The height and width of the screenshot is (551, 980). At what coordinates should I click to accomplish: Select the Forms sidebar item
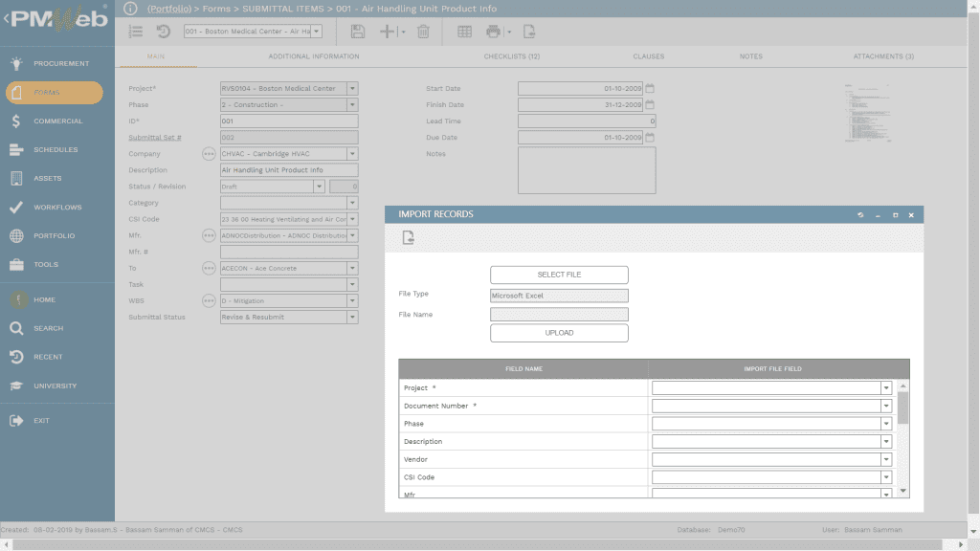click(x=55, y=93)
